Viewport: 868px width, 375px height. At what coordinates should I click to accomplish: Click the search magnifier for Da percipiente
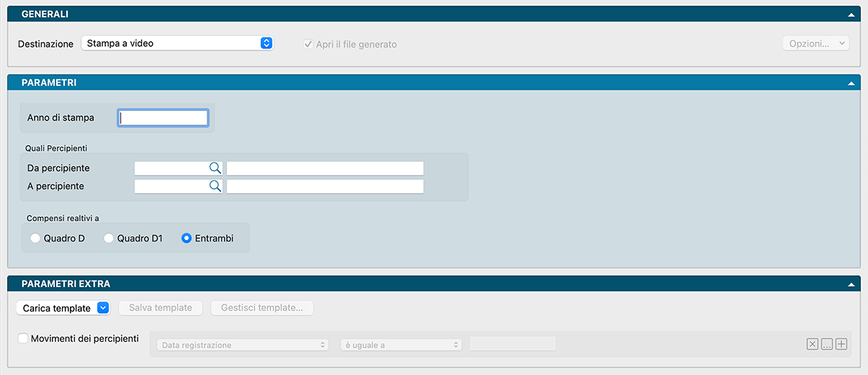215,168
